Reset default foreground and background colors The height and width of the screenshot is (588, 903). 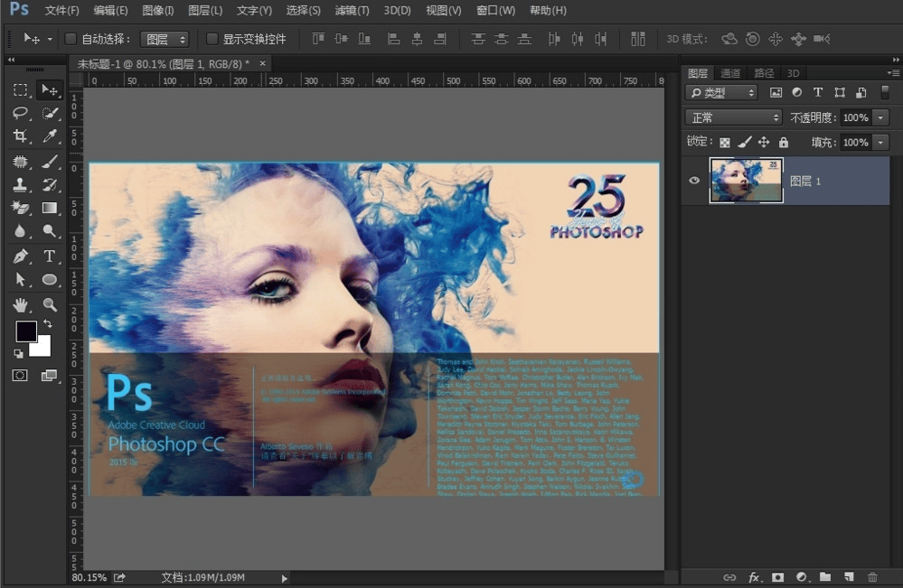click(x=18, y=354)
